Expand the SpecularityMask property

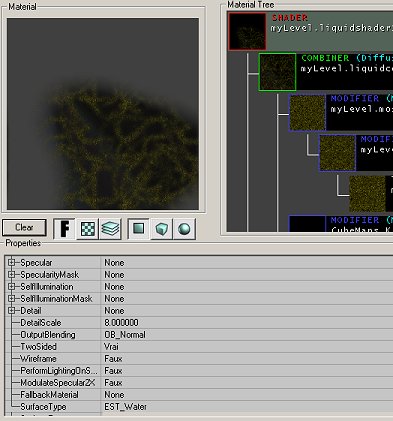point(12,275)
